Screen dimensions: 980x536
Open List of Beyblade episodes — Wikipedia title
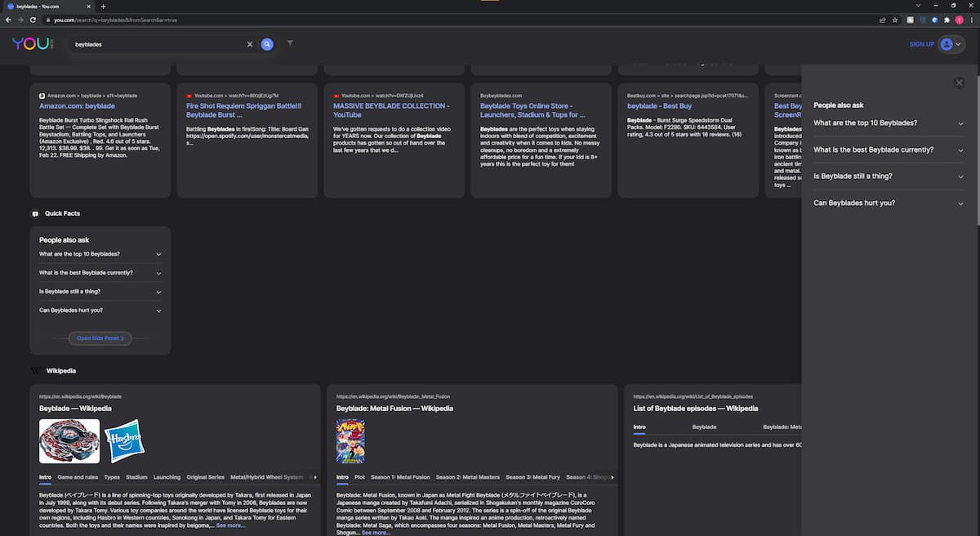[x=696, y=409]
